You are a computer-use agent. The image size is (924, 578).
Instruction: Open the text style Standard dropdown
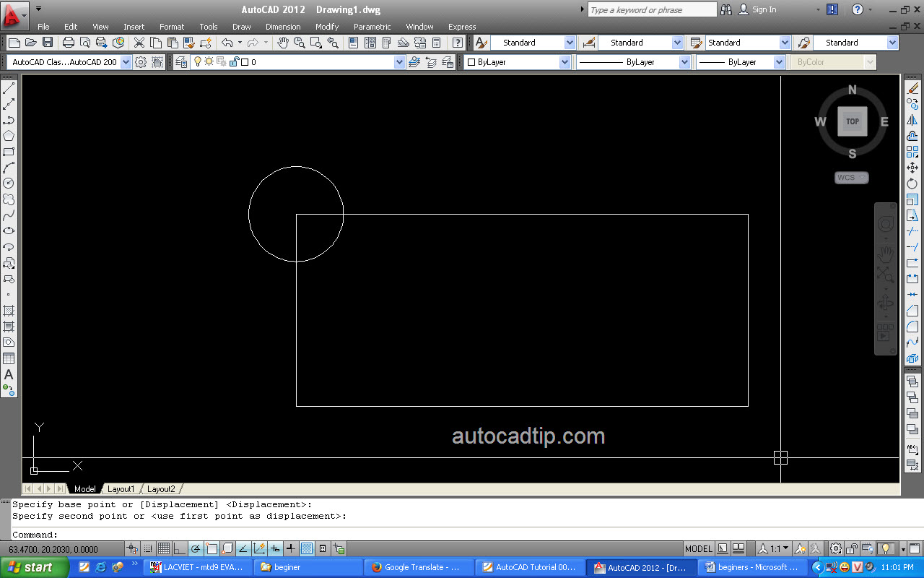click(x=533, y=43)
